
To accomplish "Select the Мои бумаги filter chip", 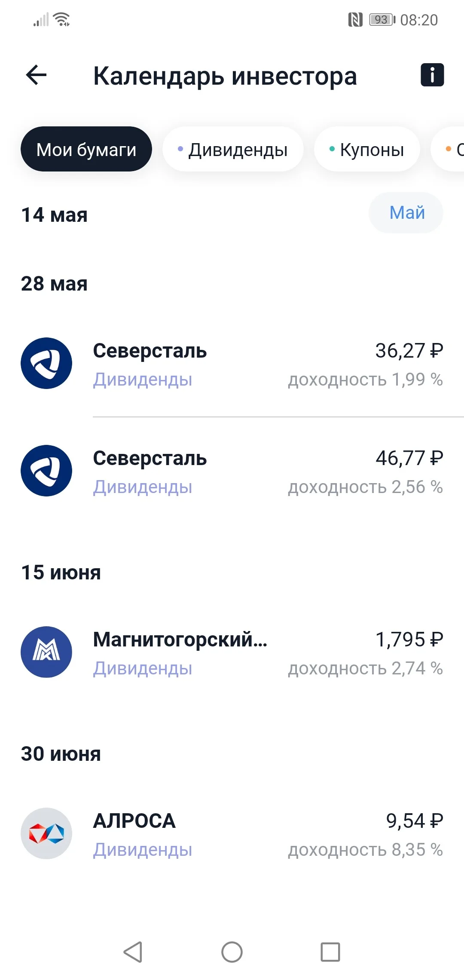I will pos(86,149).
